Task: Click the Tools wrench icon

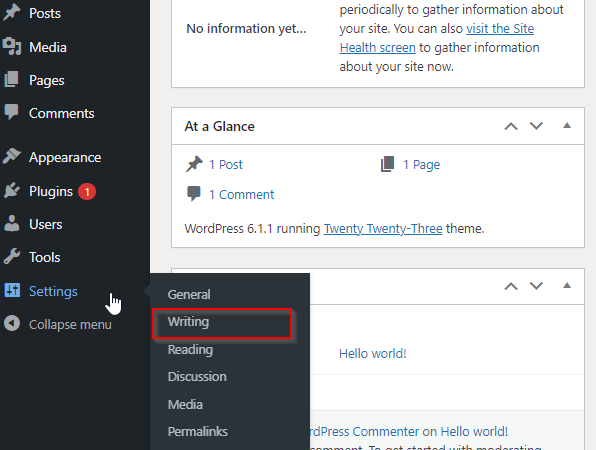Action: [x=12, y=257]
